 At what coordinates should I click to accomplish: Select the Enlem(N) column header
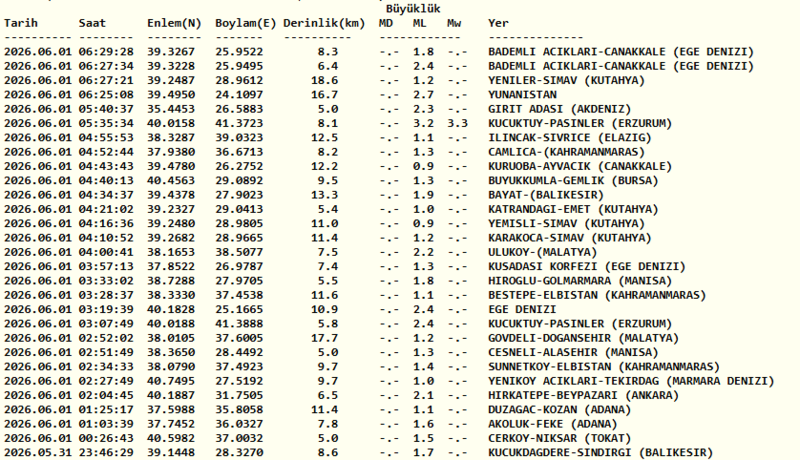pyautogui.click(x=174, y=23)
